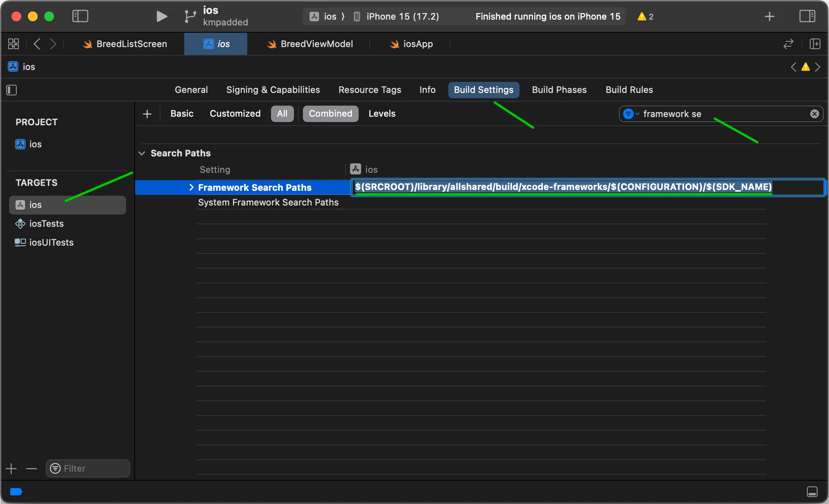Click the ios column header
This screenshot has width=829, height=504.
pyautogui.click(x=364, y=169)
